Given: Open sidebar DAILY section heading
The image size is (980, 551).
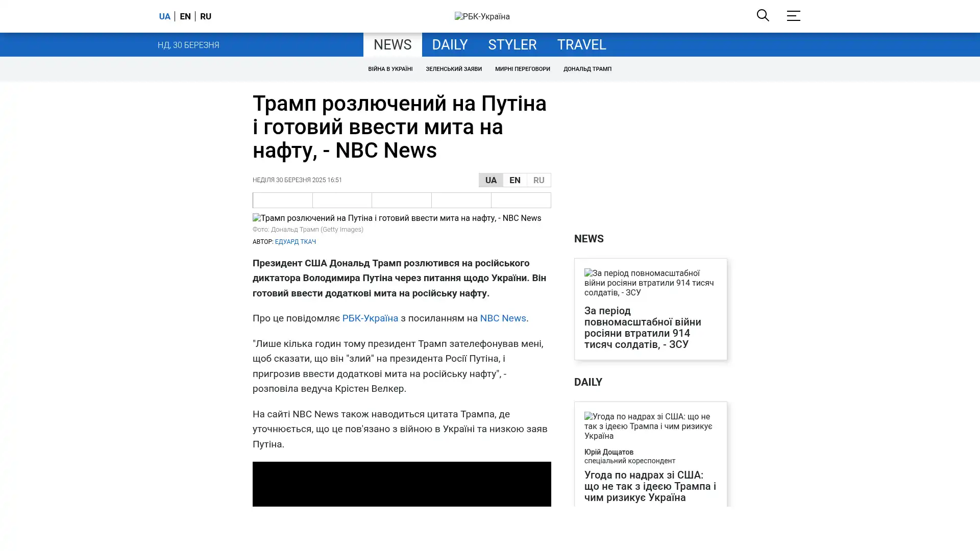Looking at the screenshot, I should coord(588,382).
